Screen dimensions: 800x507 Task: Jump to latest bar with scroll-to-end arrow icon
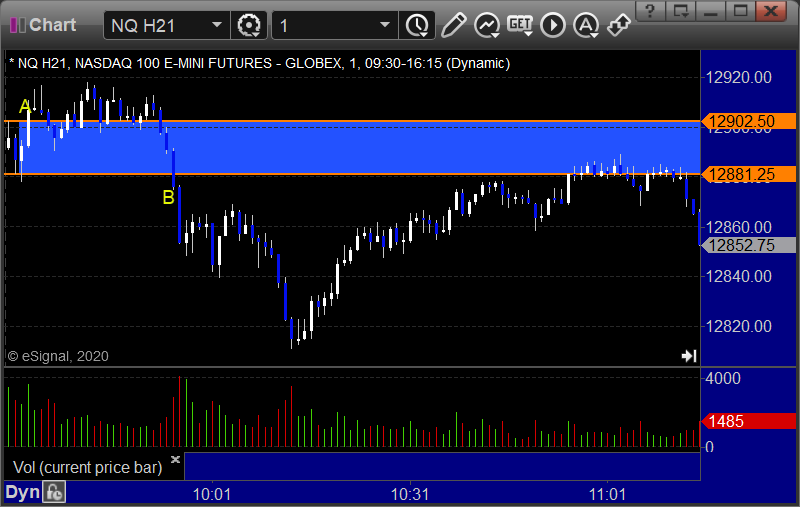(x=689, y=356)
